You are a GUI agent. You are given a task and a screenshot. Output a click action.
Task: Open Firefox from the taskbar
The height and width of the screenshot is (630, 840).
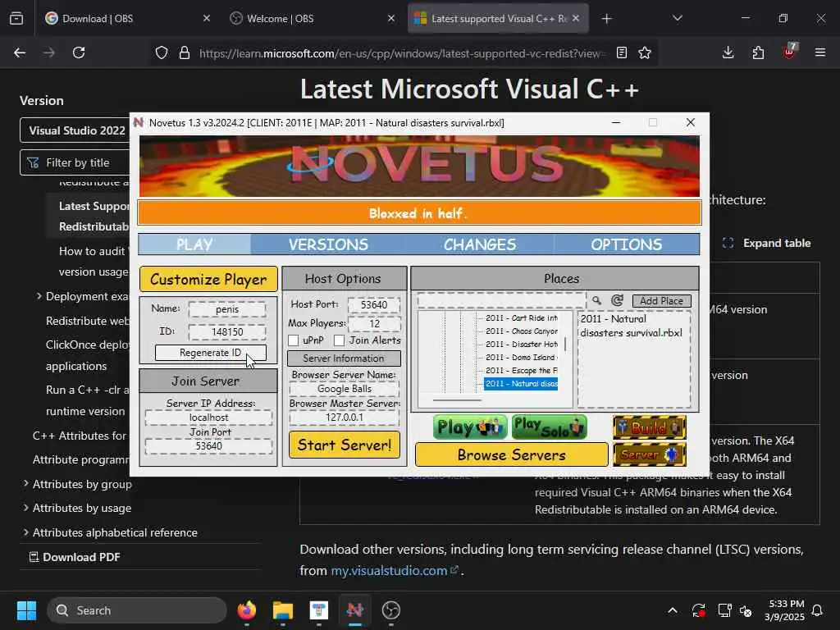tap(246, 610)
